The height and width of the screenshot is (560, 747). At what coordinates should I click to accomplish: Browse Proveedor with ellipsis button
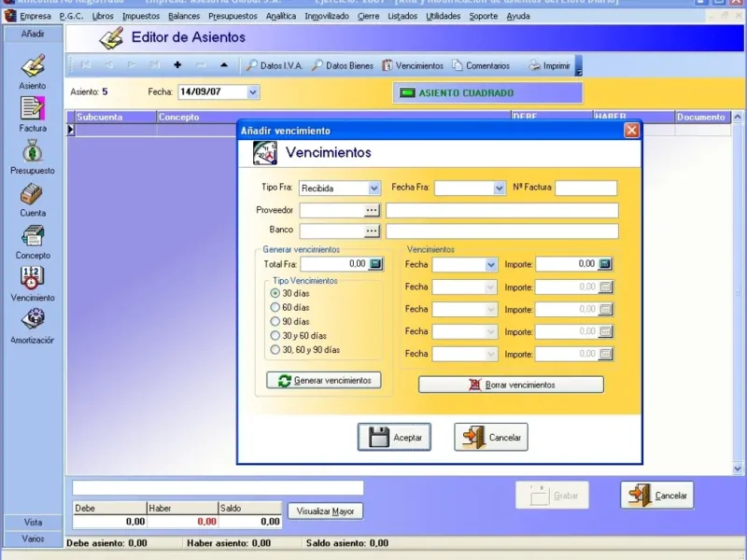coord(372,210)
